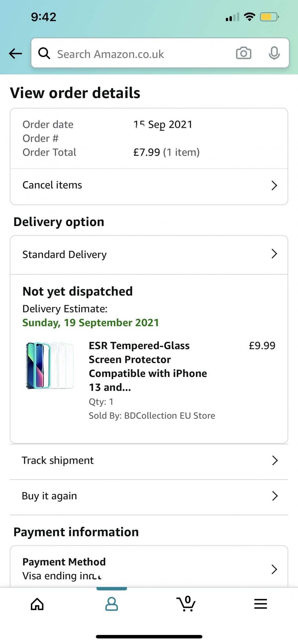The image size is (298, 644).
Task: Open camera search icon
Action: point(244,53)
